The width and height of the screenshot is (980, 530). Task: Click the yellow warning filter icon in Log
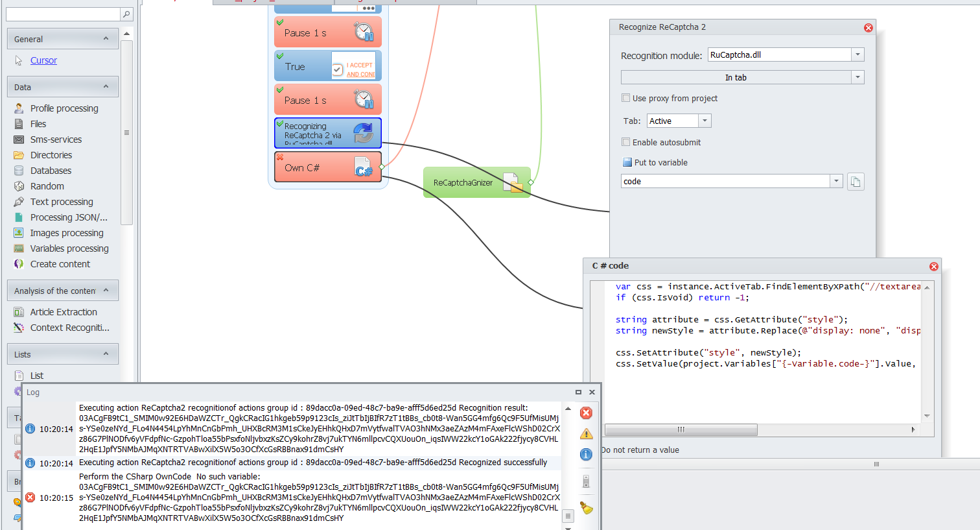point(586,434)
